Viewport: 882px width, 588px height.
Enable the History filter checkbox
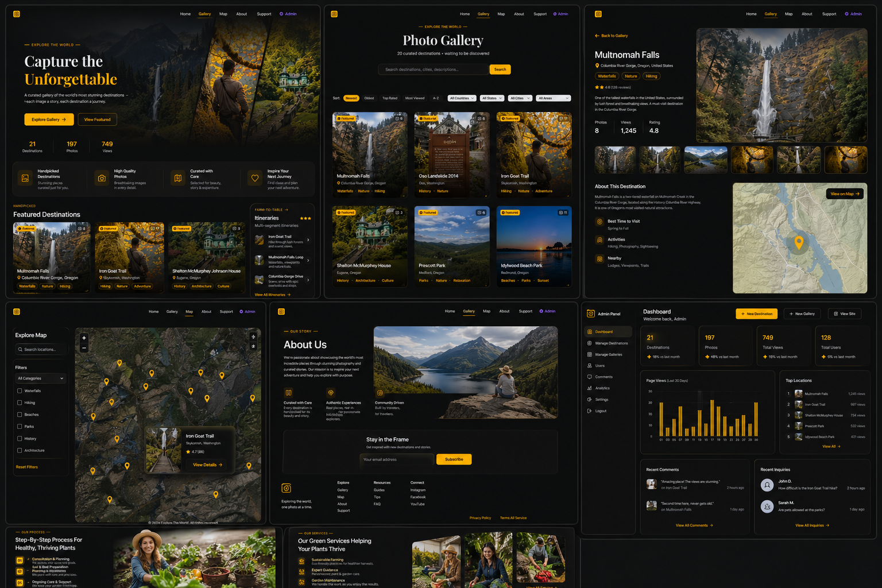point(20,439)
